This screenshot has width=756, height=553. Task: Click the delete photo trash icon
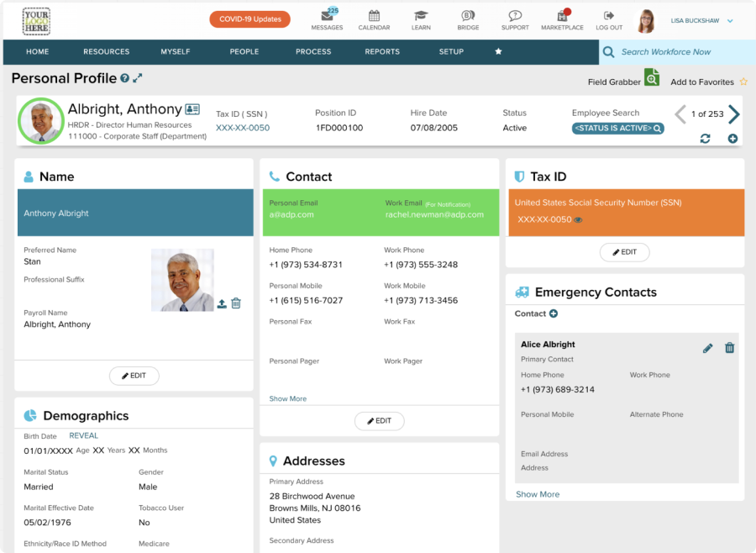tap(236, 303)
